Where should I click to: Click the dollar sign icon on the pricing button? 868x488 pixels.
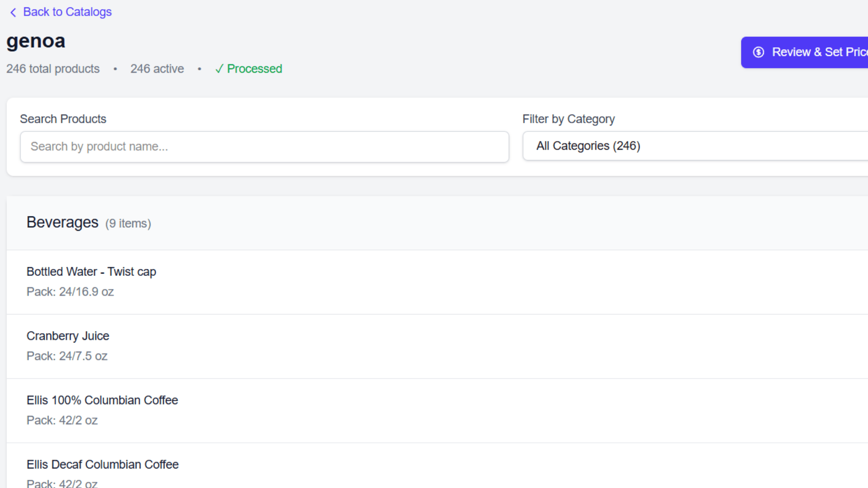tap(758, 52)
